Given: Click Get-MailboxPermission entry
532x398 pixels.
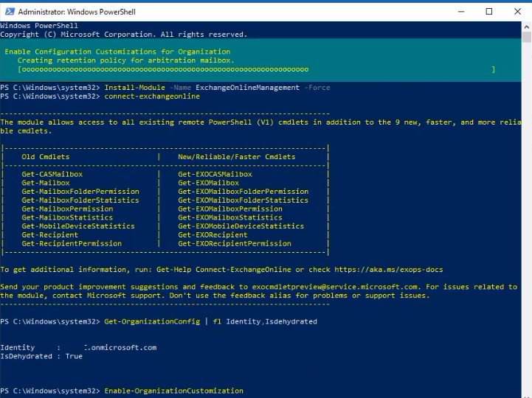Looking at the screenshot, I should click(x=67, y=209).
